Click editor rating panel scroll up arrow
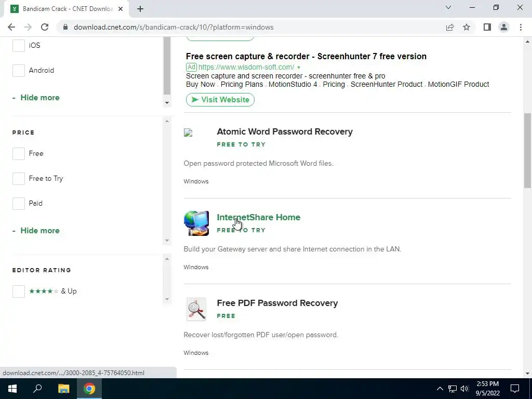Image resolution: width=532 pixels, height=399 pixels. click(167, 259)
